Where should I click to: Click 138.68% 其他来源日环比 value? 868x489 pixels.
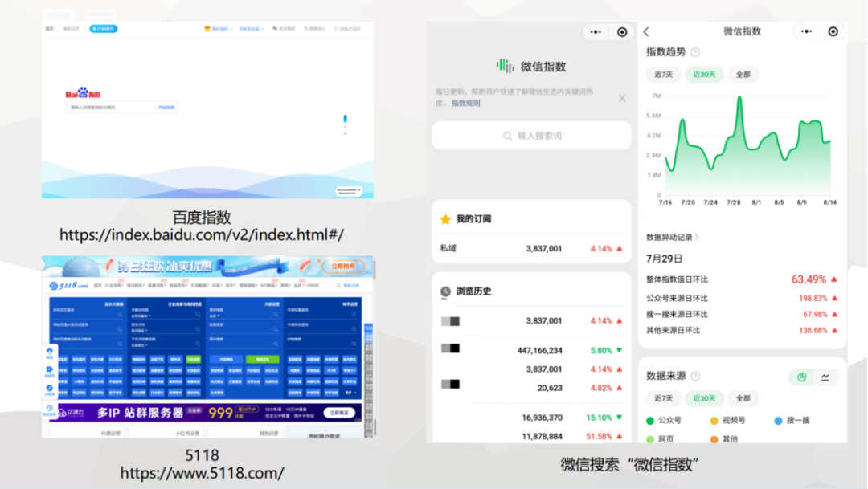[813, 330]
